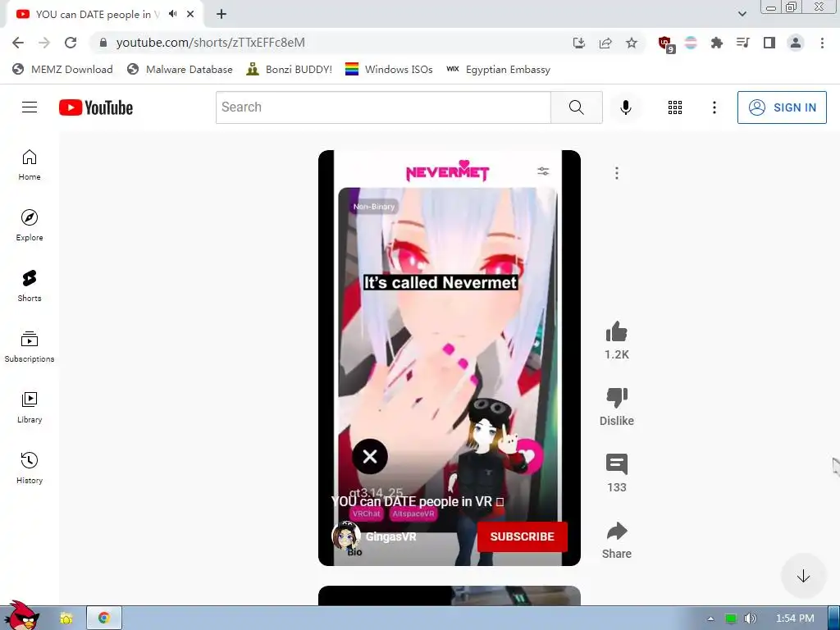Click the address bar URL
840x630 pixels.
[211, 43]
